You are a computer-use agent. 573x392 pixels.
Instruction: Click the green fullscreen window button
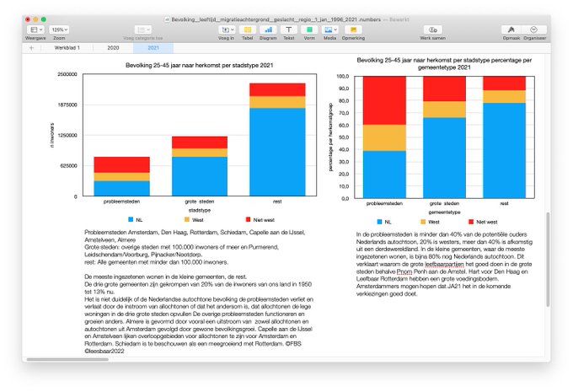(44, 19)
